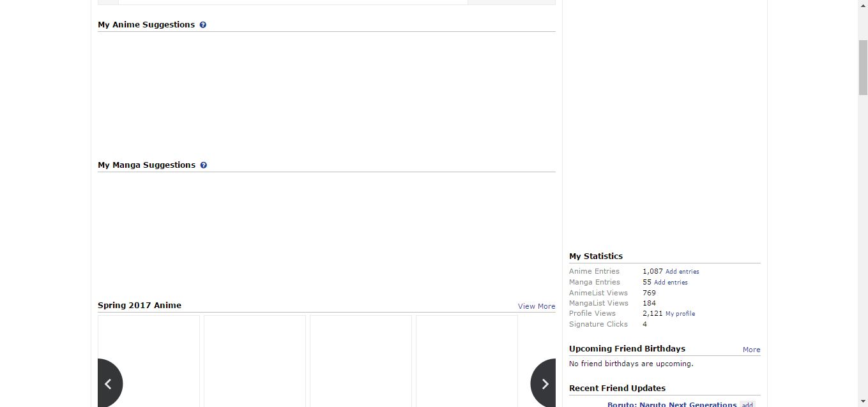Viewport: 868px width, 407px height.
Task: Click Add entries next to Anime Entries
Action: click(x=681, y=272)
